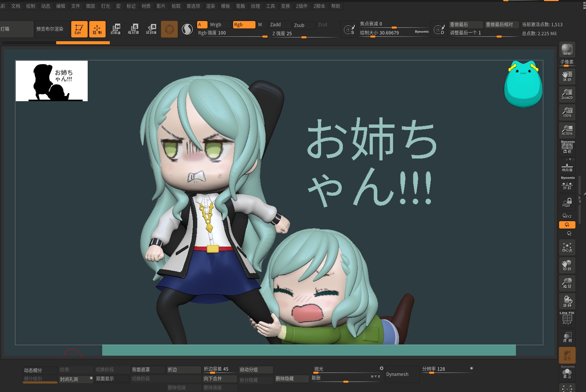Click the grey sphere icon left of Mrgb
This screenshot has height=392, width=586.
coord(187,29)
